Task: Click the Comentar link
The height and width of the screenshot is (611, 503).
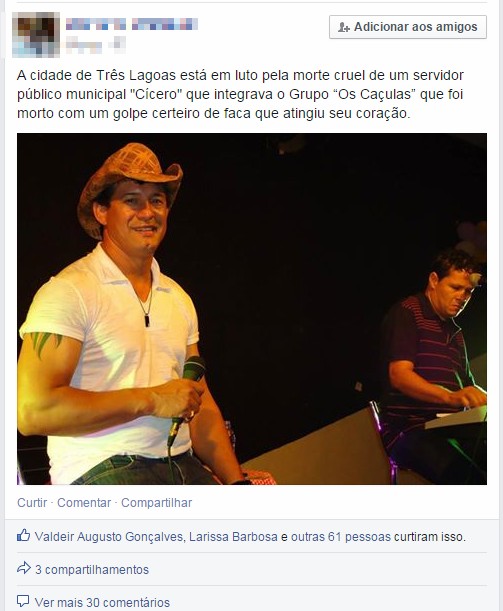Action: pos(84,503)
